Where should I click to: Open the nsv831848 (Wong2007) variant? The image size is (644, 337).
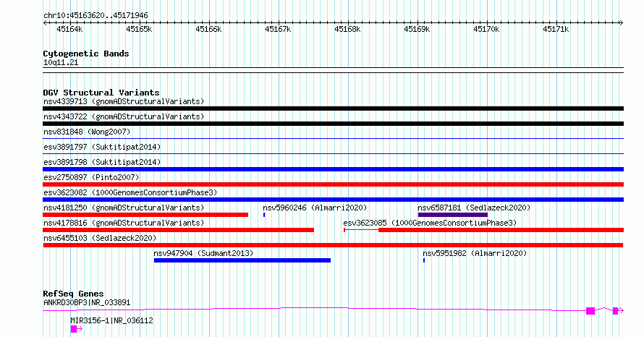87,132
